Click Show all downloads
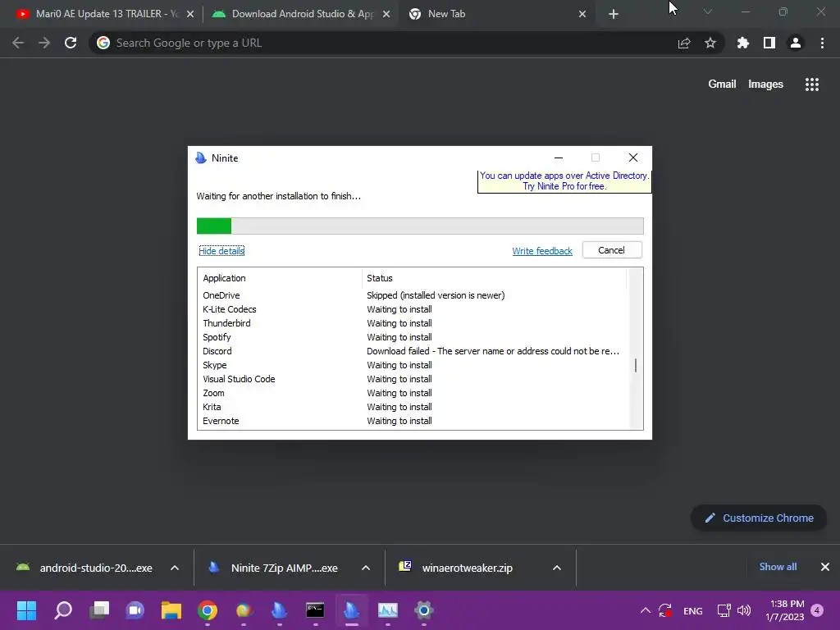Image resolution: width=840 pixels, height=630 pixels. tap(778, 567)
